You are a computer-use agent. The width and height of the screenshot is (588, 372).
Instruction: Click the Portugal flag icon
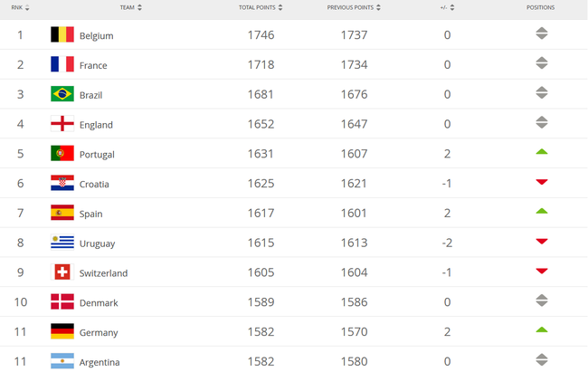point(62,153)
